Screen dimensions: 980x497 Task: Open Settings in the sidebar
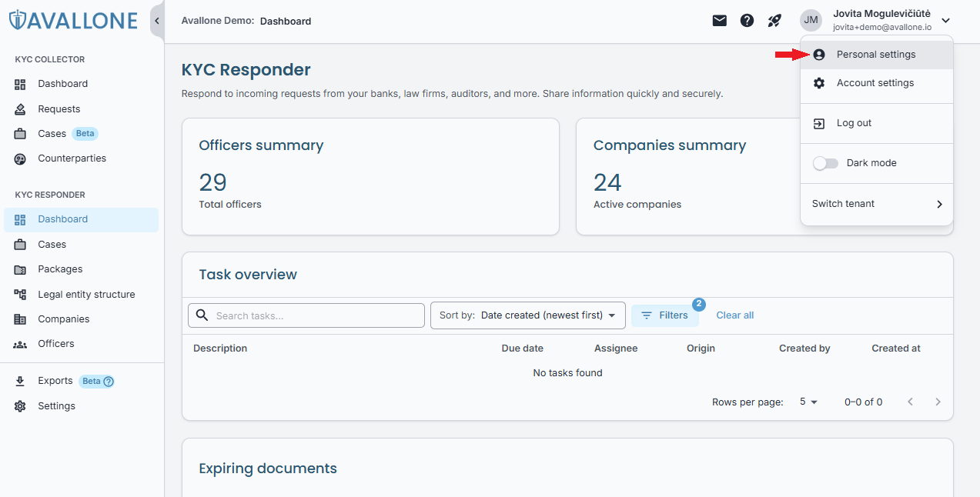(82, 406)
